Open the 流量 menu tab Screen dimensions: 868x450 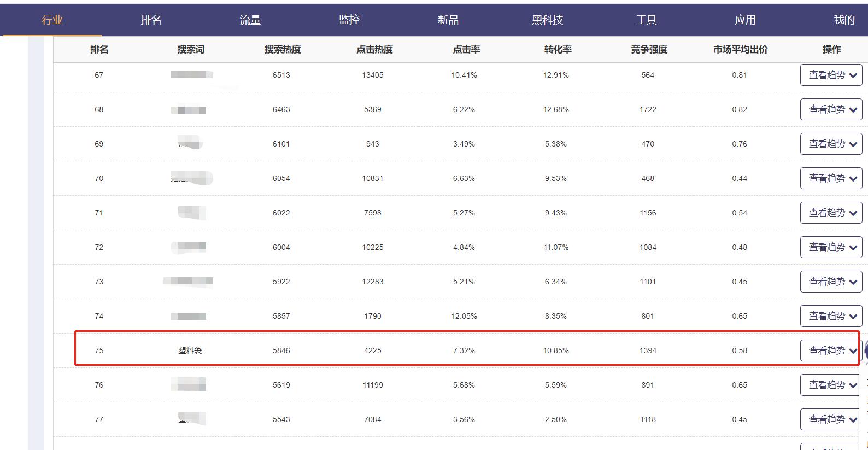(250, 20)
